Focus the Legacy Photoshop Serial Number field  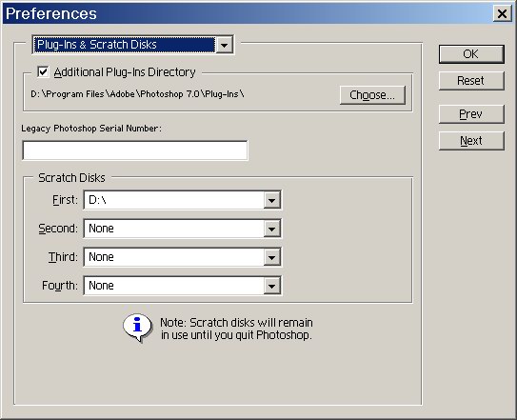click(x=135, y=150)
